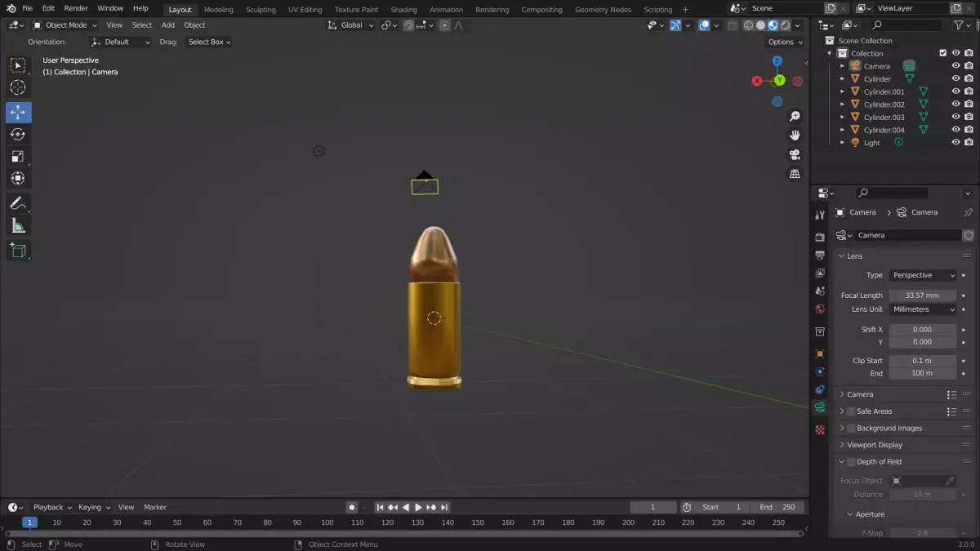Click the pan view hand icon
The image size is (980, 551).
pyautogui.click(x=795, y=136)
